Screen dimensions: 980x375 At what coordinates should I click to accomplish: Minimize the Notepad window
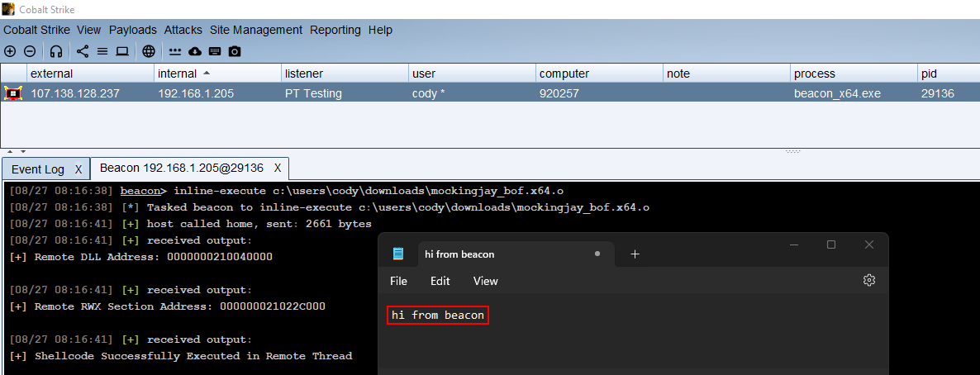point(793,244)
